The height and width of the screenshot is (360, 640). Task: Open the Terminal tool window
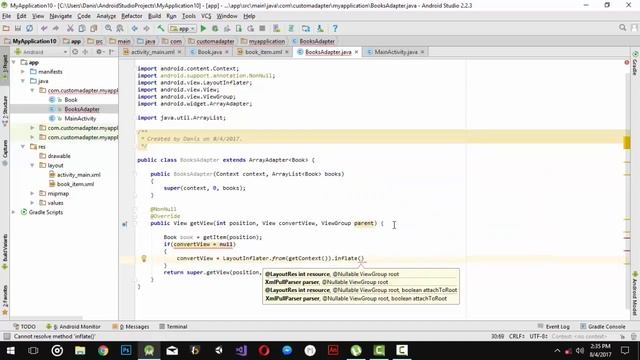pos(173,327)
